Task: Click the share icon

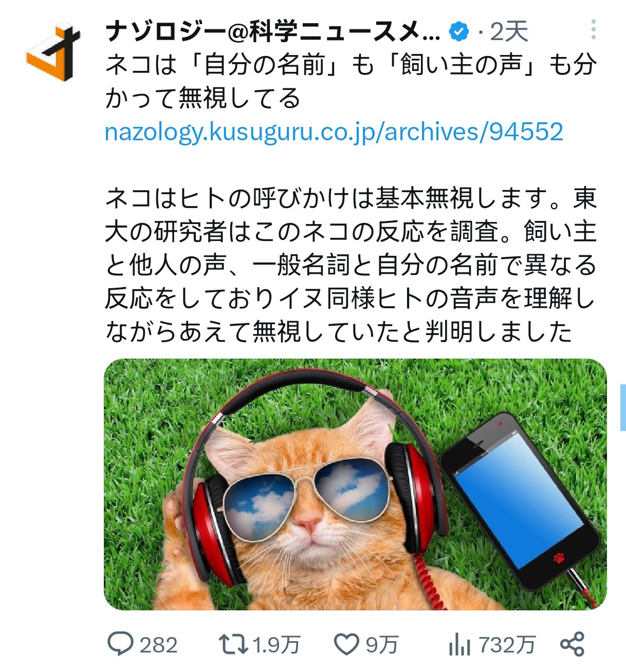Action: [x=572, y=644]
